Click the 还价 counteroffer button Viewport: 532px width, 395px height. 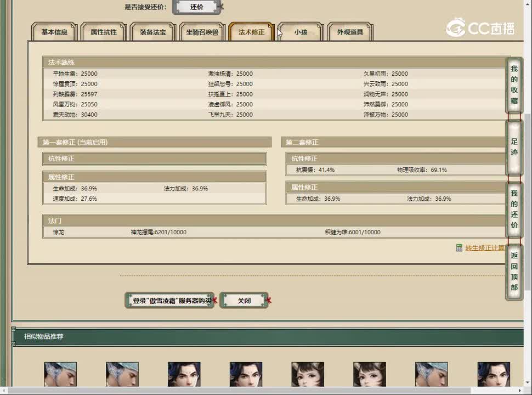click(196, 8)
